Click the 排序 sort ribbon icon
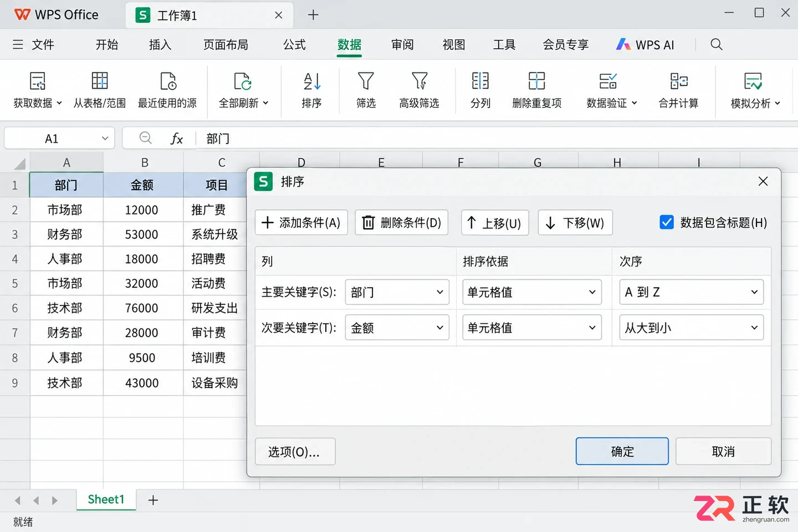Image resolution: width=798 pixels, height=532 pixels. tap(312, 81)
